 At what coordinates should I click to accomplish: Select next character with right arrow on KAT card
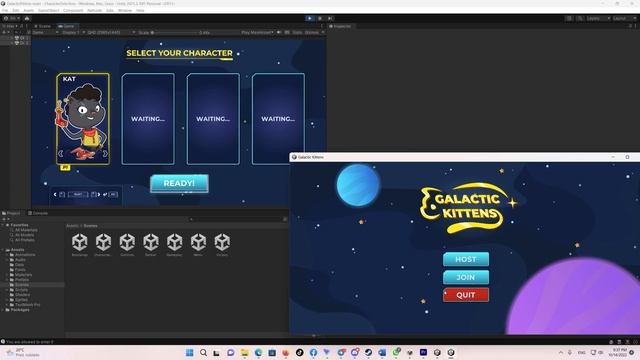click(105, 153)
